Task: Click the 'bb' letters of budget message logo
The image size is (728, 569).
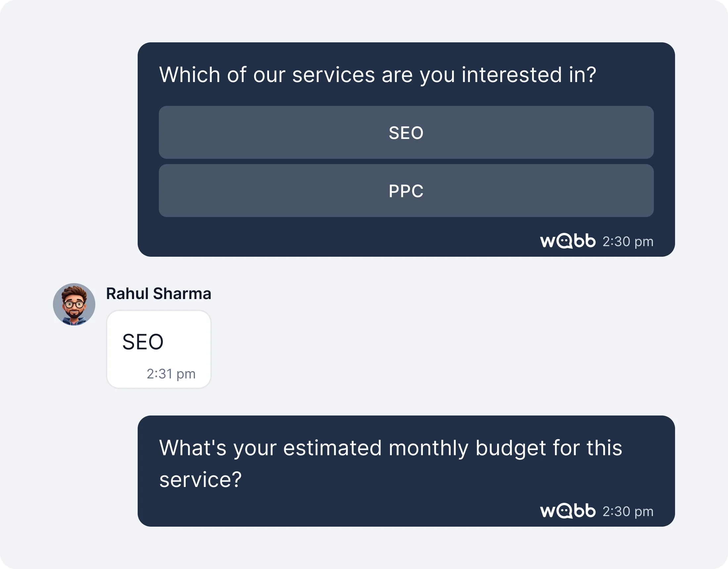Action: [585, 511]
